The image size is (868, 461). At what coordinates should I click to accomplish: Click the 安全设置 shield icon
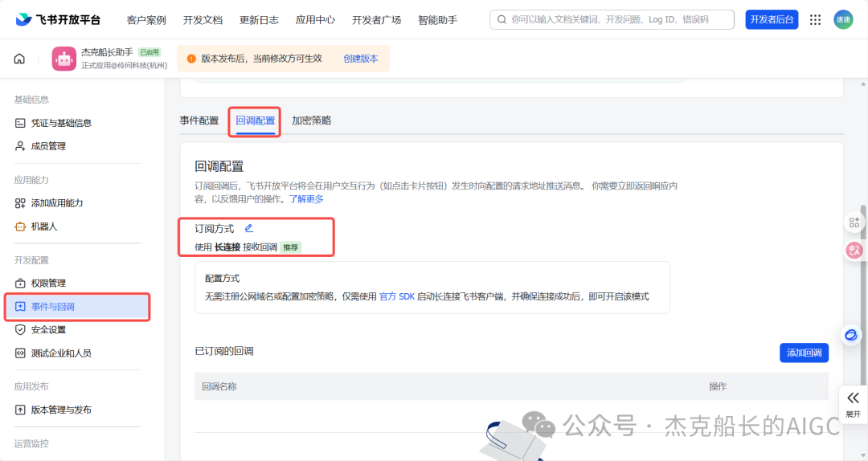[x=20, y=330]
